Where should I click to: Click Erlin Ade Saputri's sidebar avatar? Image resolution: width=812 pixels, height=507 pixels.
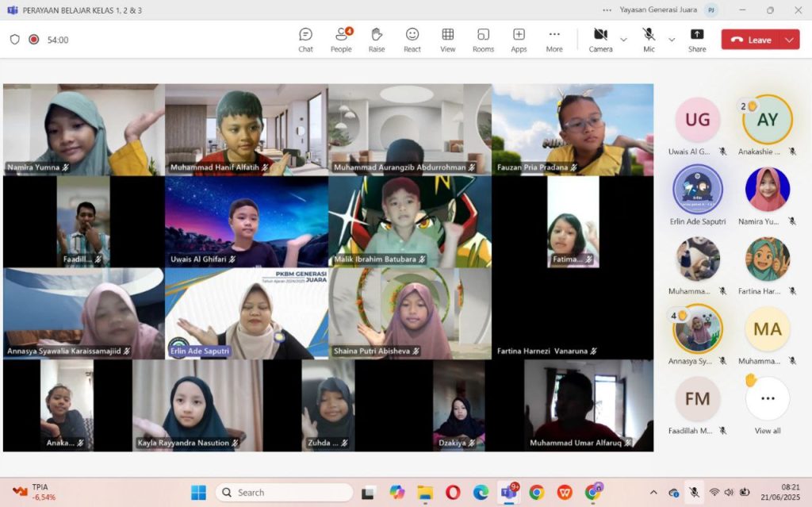click(x=698, y=189)
